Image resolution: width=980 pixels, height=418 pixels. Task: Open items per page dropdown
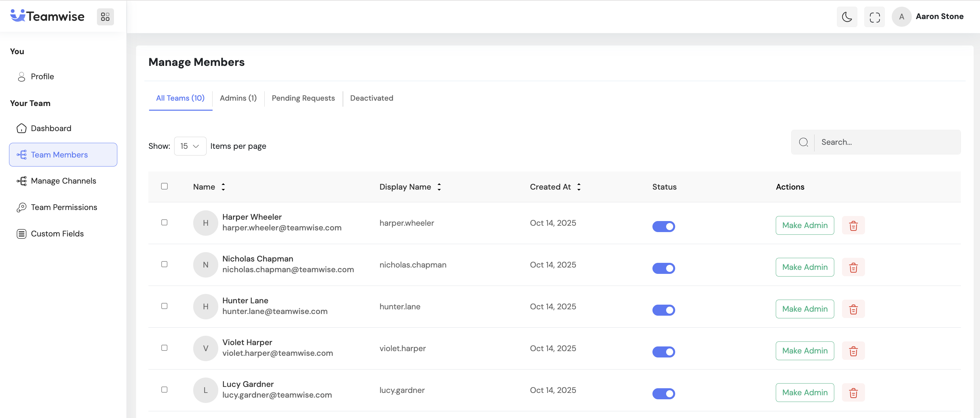pos(190,146)
